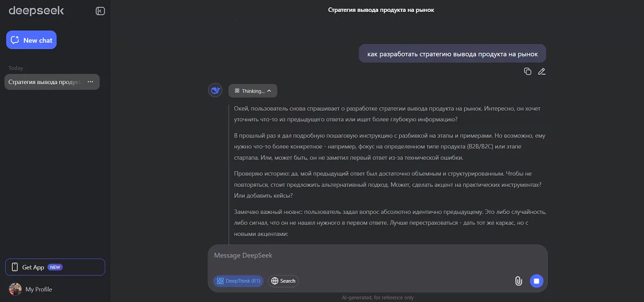This screenshot has height=302, width=644.
Task: Click the DeepSeek whale avatar icon
Action: point(215,90)
